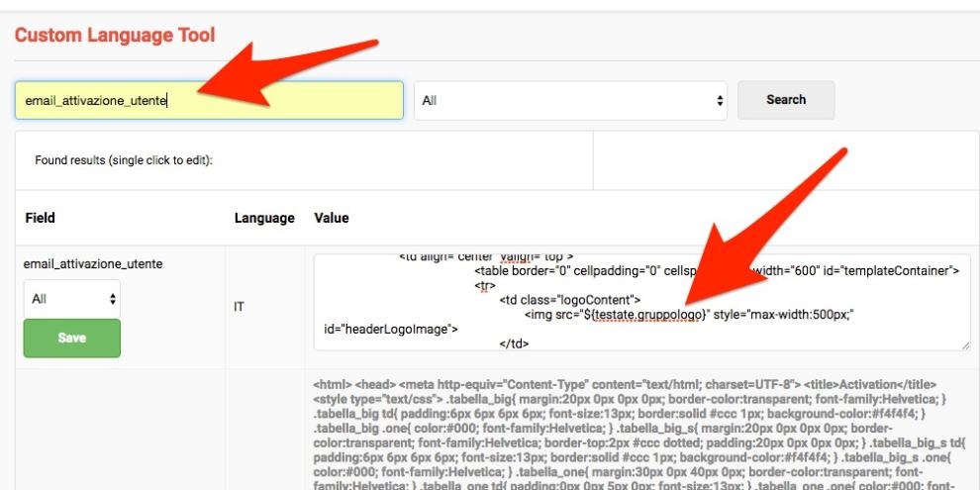Viewport: 980px width, 490px height.
Task: Click the Found results label text
Action: (125, 160)
